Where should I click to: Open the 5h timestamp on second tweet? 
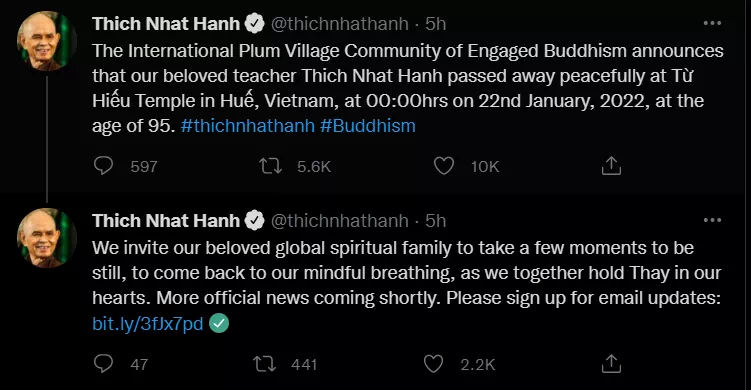click(435, 221)
